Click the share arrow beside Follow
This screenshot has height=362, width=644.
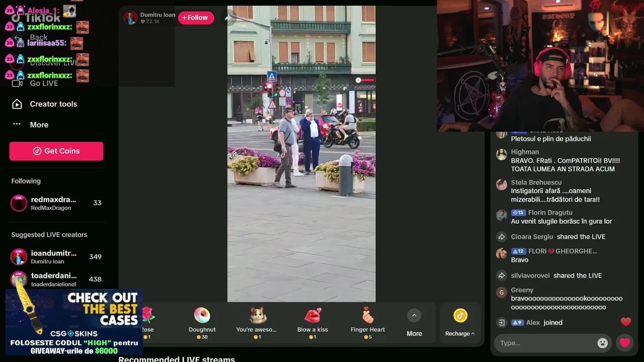[x=228, y=18]
